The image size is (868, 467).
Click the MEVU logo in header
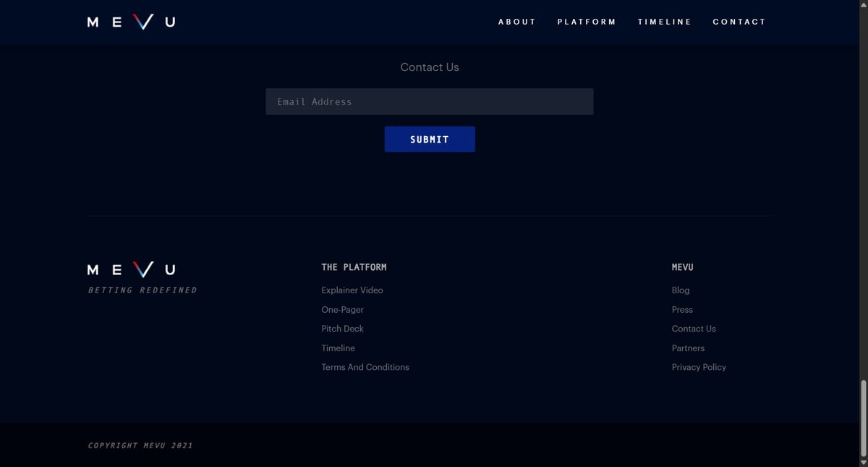point(131,22)
